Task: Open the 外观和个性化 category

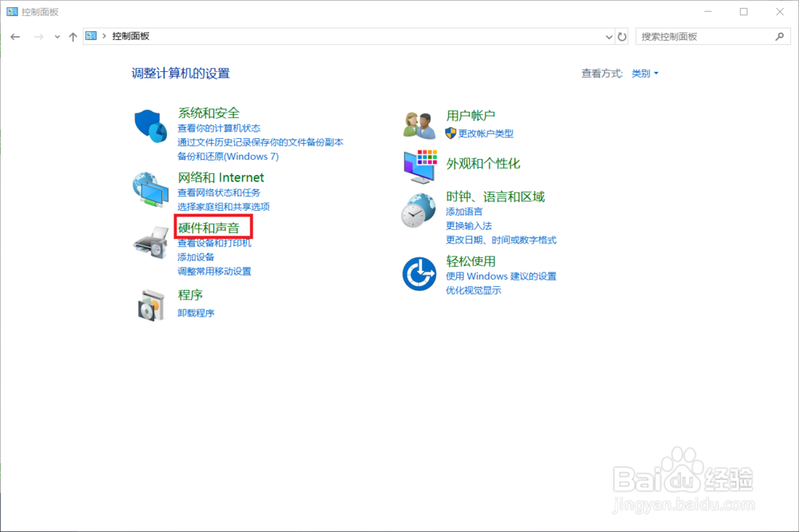Action: click(x=483, y=164)
